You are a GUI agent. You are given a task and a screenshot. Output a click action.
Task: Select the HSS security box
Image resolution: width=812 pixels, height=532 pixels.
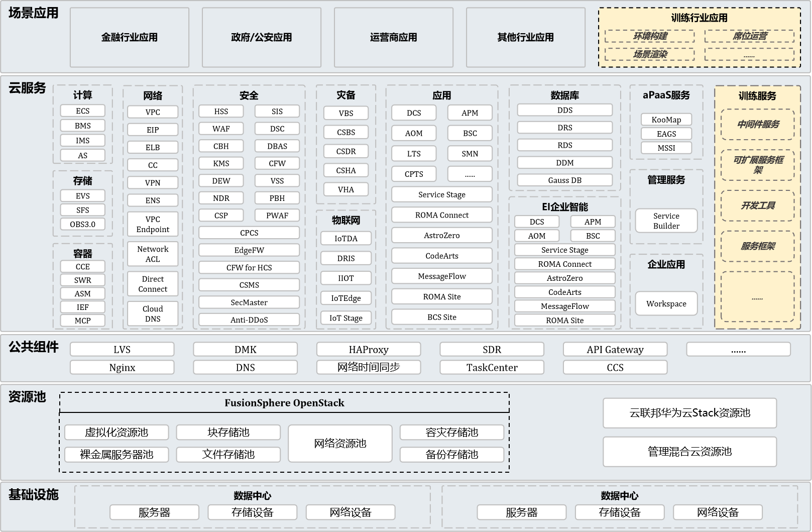(221, 112)
